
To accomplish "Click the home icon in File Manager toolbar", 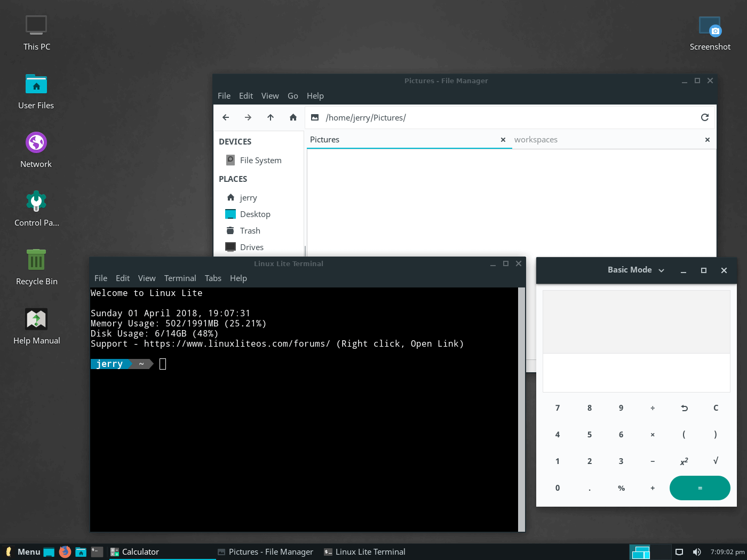I will pyautogui.click(x=293, y=117).
